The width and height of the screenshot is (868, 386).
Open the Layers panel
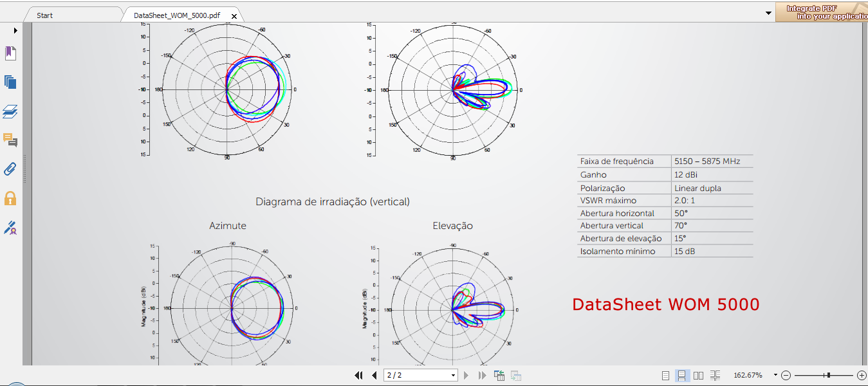10,111
